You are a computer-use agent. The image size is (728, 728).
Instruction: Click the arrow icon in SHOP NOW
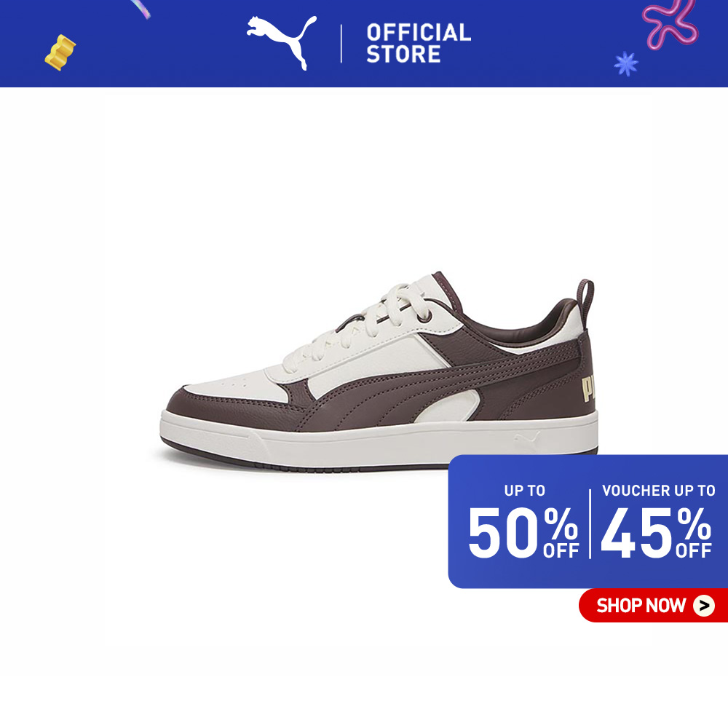click(704, 606)
